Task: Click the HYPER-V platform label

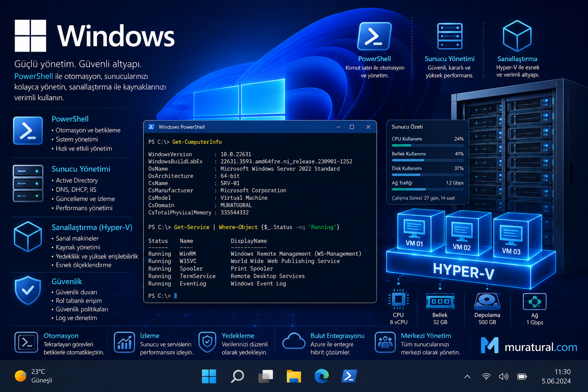Action: (x=463, y=271)
